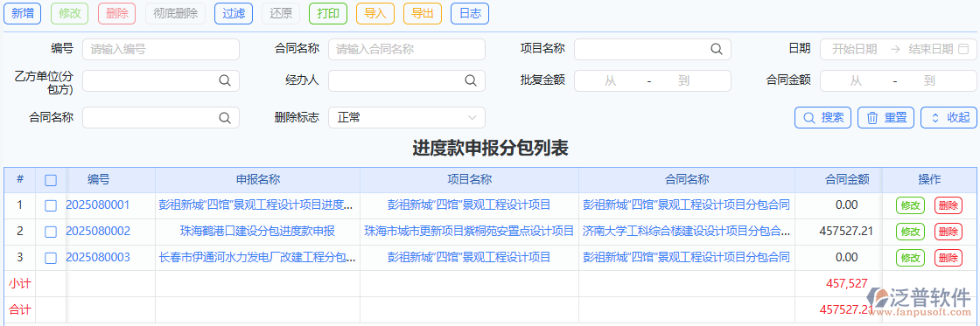Focus the 编号 input field

pos(161,49)
